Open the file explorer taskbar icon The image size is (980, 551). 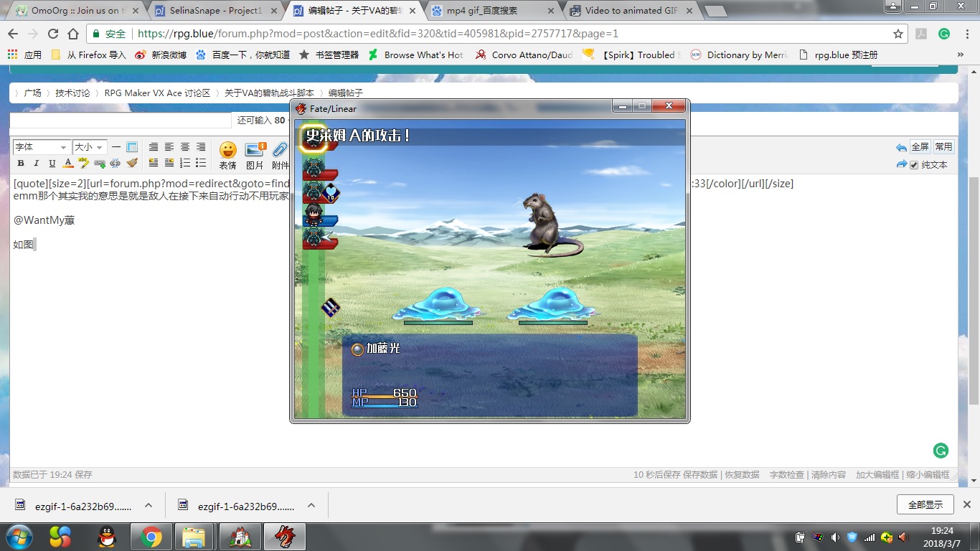point(194,537)
